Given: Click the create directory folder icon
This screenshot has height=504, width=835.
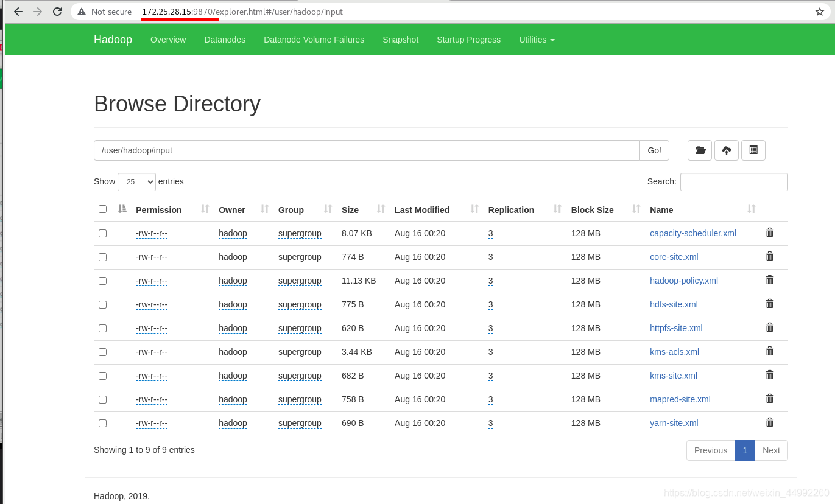Looking at the screenshot, I should pos(700,150).
